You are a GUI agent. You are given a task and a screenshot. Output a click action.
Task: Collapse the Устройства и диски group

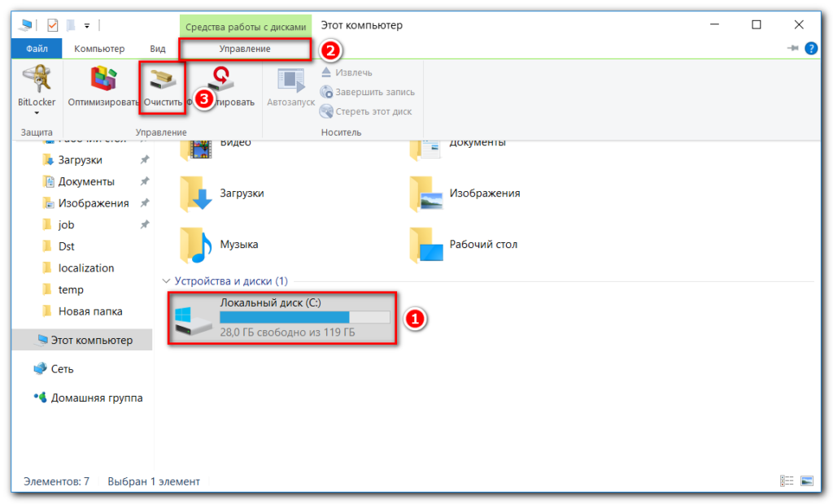(x=168, y=281)
